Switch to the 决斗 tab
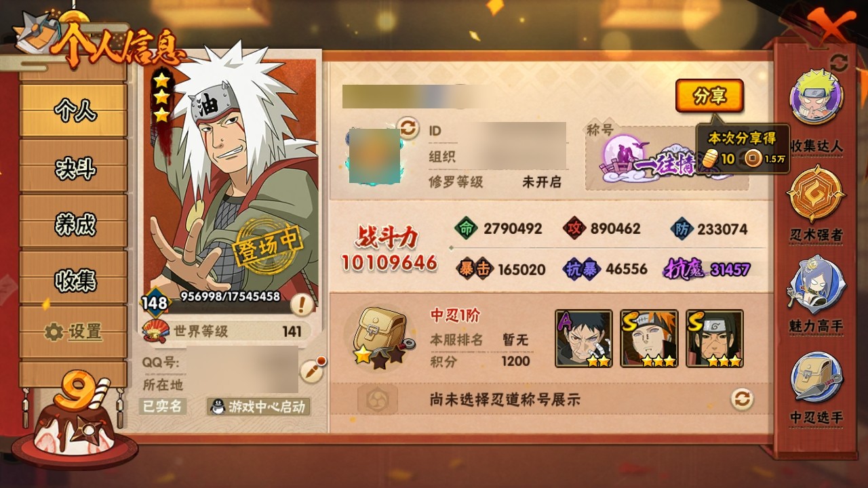Image resolution: width=868 pixels, height=488 pixels. (x=74, y=167)
